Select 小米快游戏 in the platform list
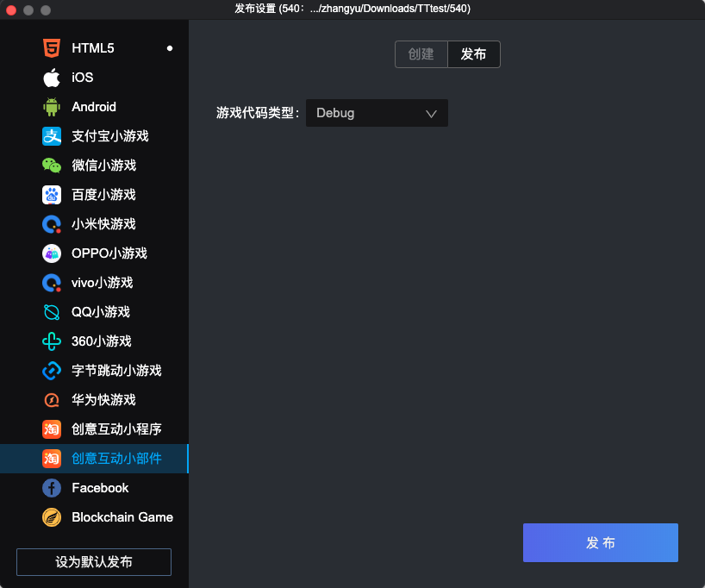Screen dimensions: 705x588 point(103,224)
